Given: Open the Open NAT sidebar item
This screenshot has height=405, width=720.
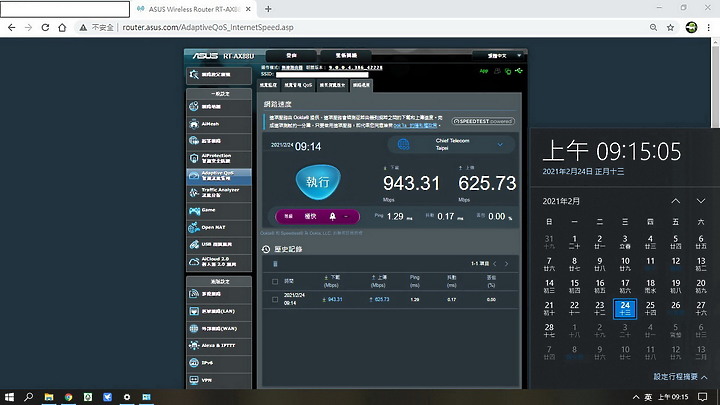Looking at the screenshot, I should 219,227.
